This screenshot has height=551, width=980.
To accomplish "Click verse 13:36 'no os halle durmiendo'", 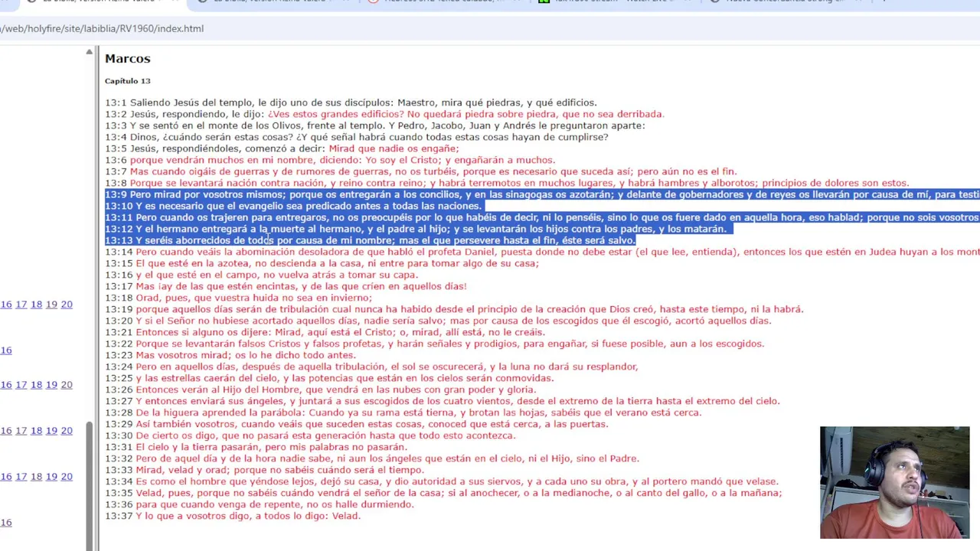I will point(260,504).
